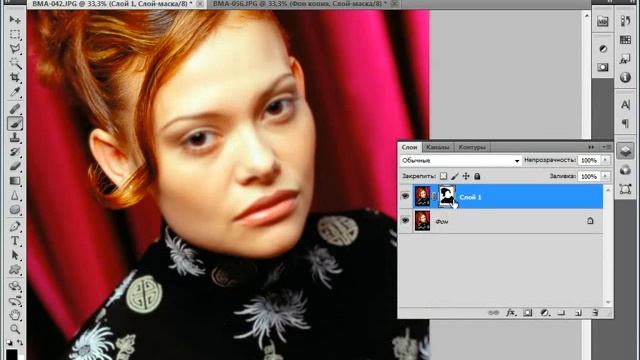
Task: Select the Custom Shape tool
Action: [x=15, y=269]
